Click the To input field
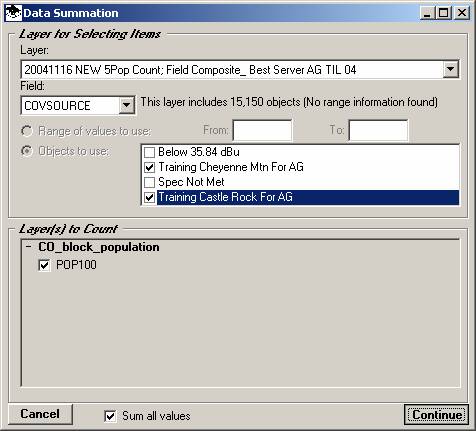The width and height of the screenshot is (476, 431). (378, 130)
